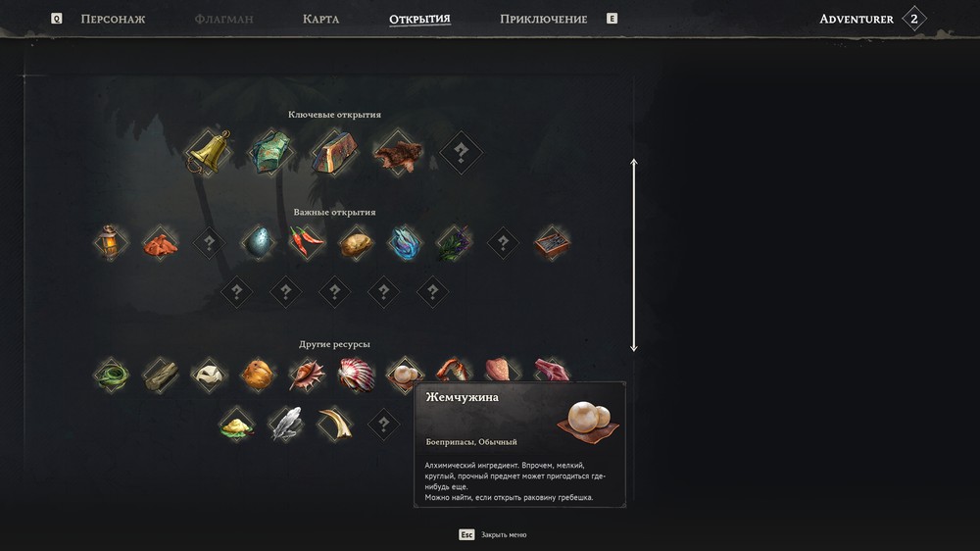Click the Закрыть меню button
The height and width of the screenshot is (551, 980).
(493, 534)
